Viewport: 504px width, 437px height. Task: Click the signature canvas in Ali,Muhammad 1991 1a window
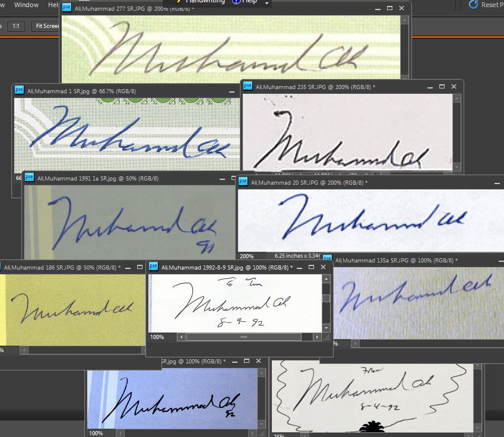[130, 222]
